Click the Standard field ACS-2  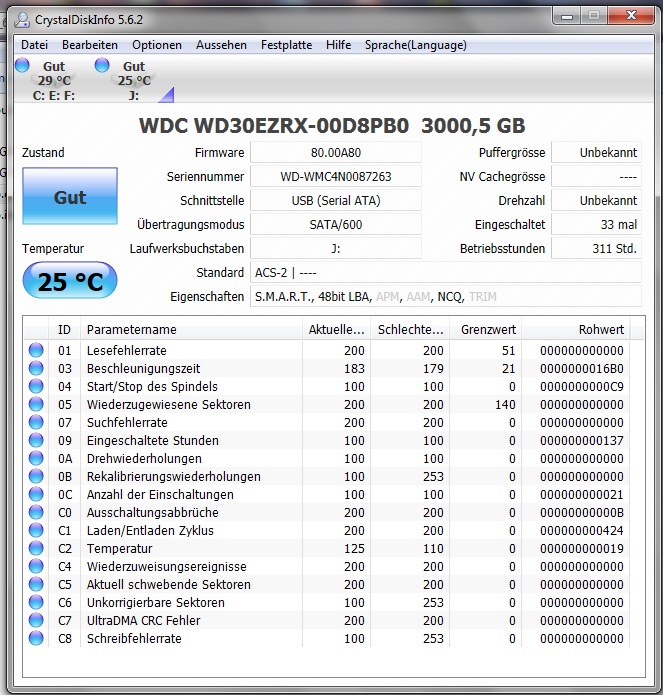[x=446, y=272]
